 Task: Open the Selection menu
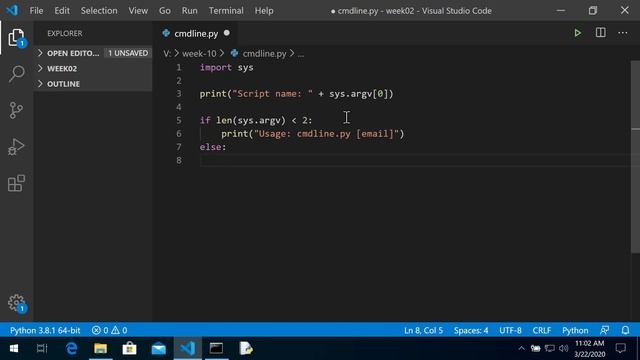(x=99, y=11)
